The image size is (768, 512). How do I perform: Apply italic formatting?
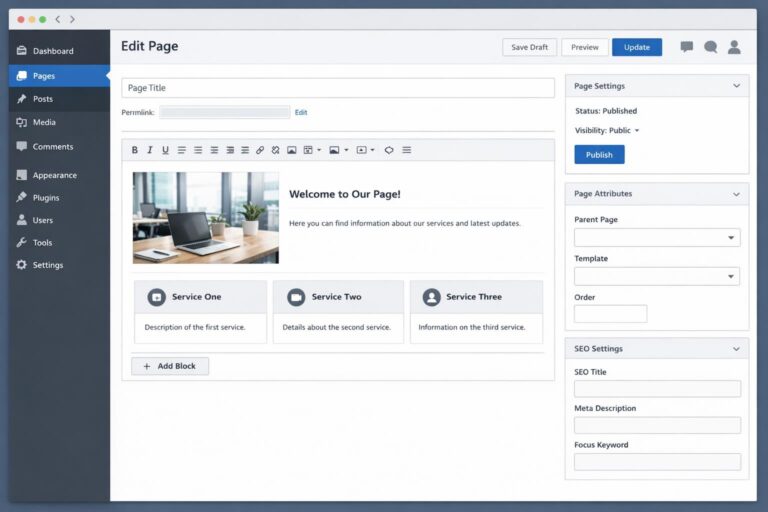150,150
